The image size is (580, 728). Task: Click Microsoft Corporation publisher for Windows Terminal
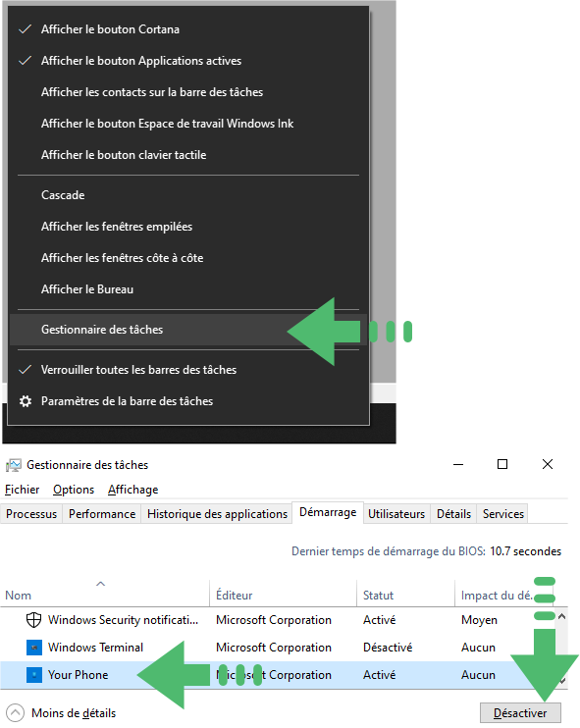pos(274,648)
